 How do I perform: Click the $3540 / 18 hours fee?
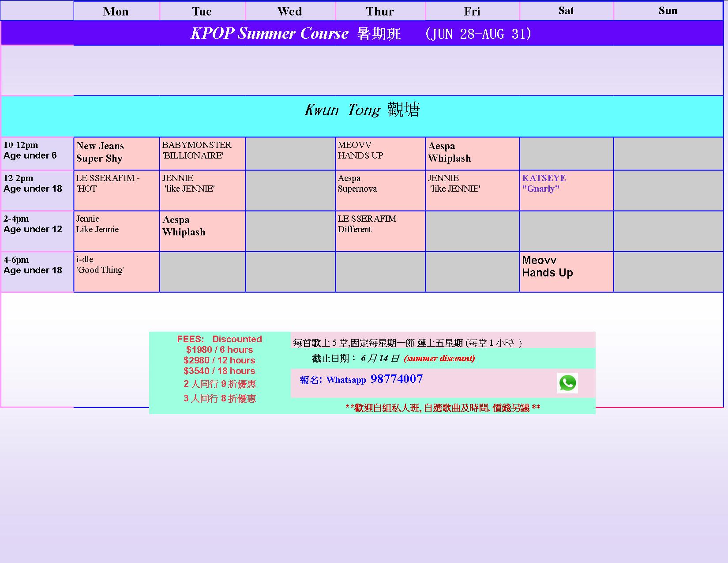pos(219,371)
